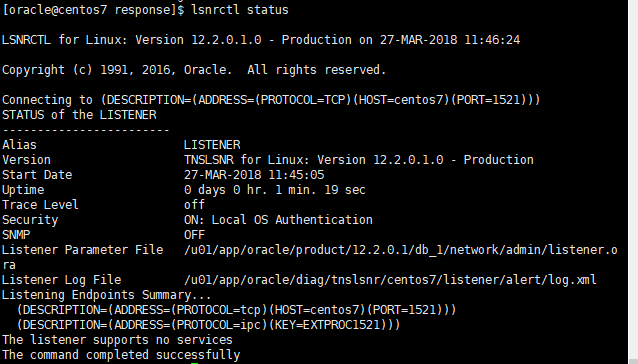Click the PROTOCOL=tcp endpoint description line

pos(236,310)
